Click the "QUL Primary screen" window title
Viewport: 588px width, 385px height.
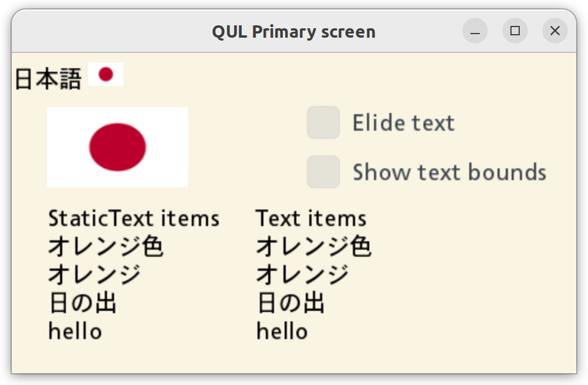point(293,32)
